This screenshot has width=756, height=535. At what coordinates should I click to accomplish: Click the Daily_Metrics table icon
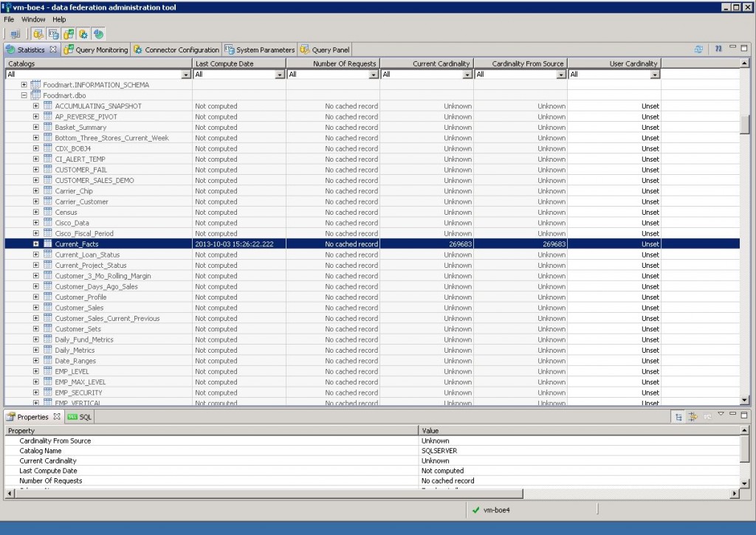tap(48, 350)
